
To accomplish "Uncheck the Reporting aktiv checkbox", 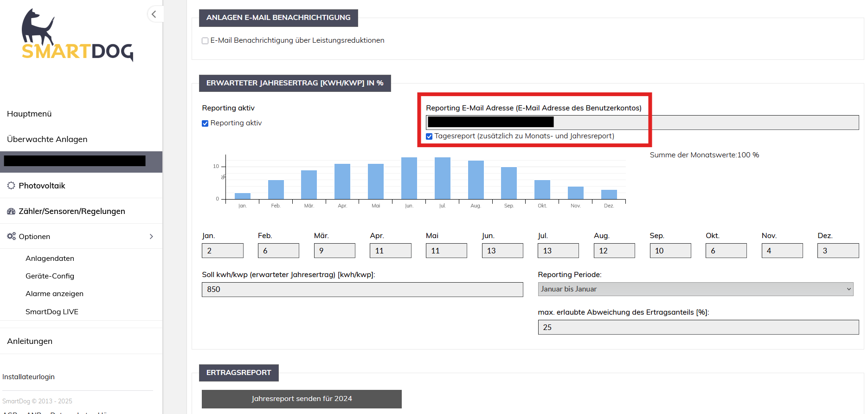I will tap(205, 123).
